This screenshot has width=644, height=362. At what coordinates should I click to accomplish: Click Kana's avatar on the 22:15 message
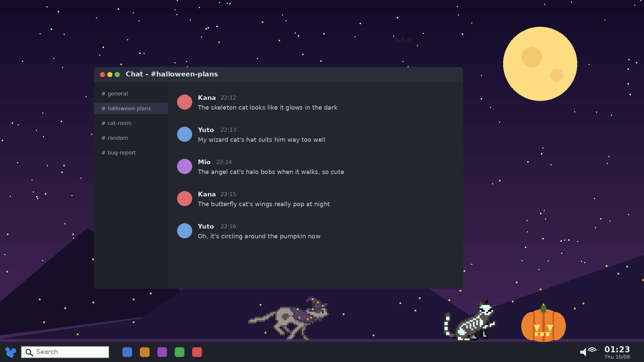coord(184,198)
